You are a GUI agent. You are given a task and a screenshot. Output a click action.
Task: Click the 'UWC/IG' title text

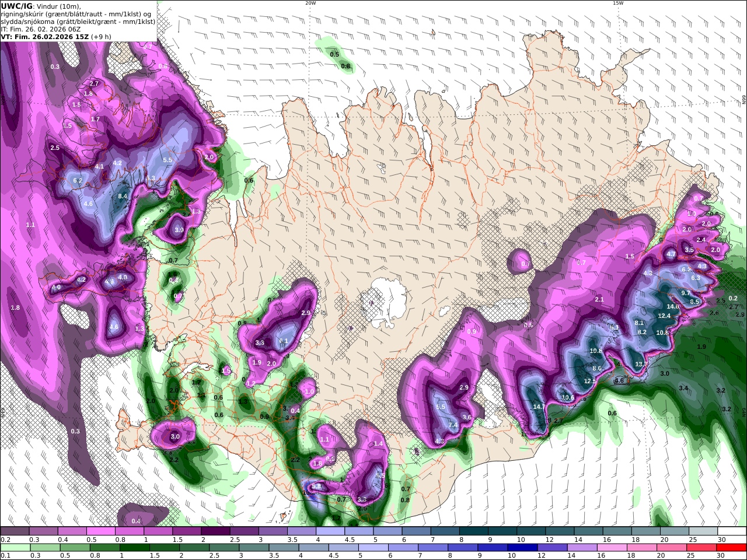(16, 6)
